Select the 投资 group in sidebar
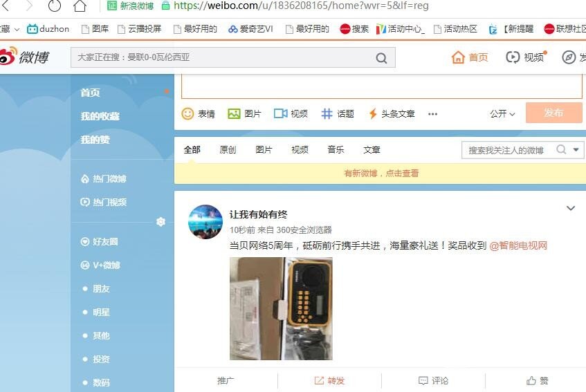This screenshot has height=392, width=586. click(x=101, y=359)
